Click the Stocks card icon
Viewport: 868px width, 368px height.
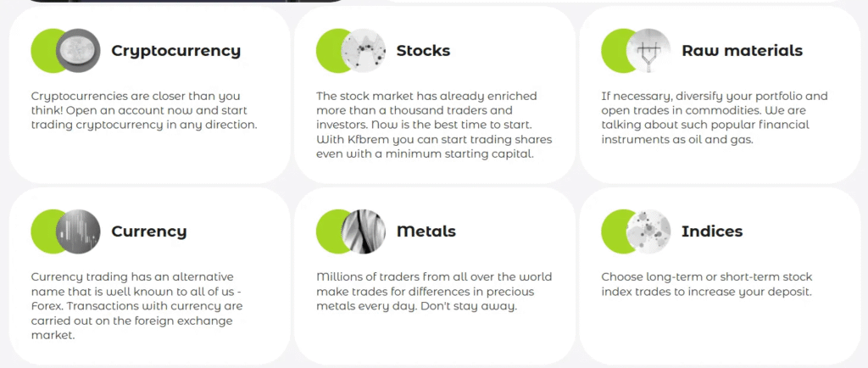[363, 51]
